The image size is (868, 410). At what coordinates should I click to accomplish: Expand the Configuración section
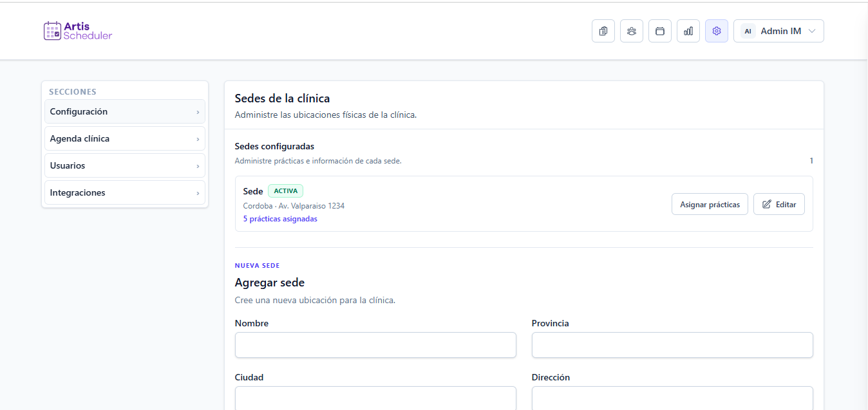coord(125,111)
